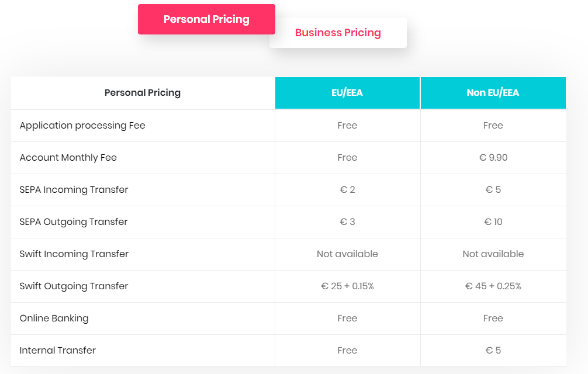Open the Business Pricing tab
The height and width of the screenshot is (374, 588).
click(x=338, y=33)
